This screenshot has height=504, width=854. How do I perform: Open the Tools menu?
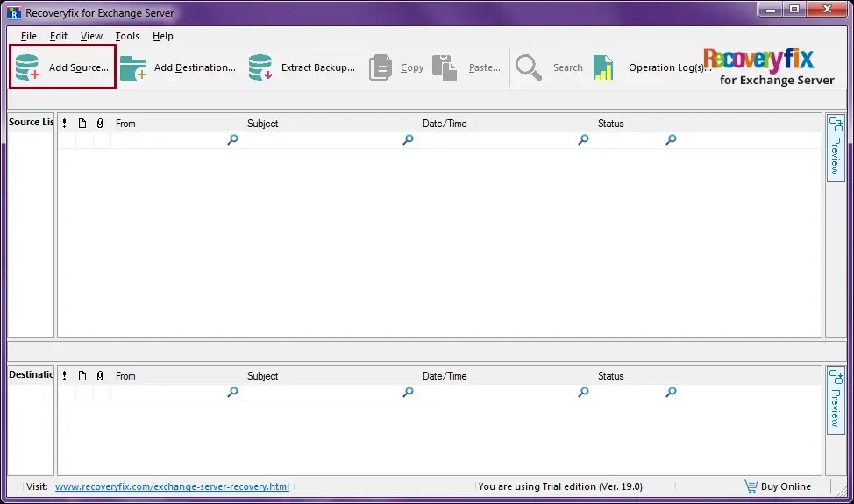(x=127, y=36)
